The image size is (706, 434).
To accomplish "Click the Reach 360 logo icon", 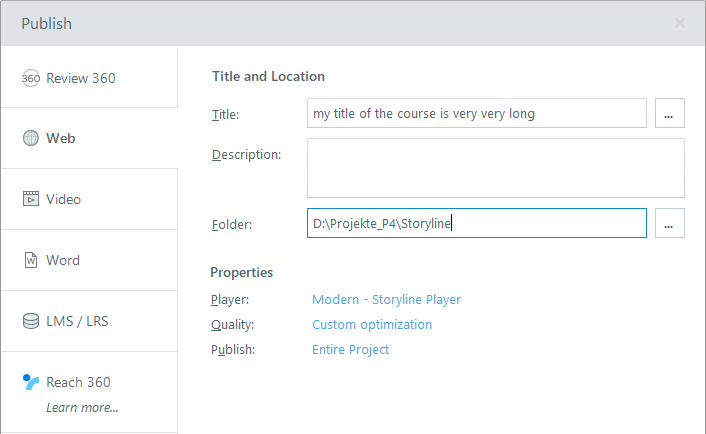I will pyautogui.click(x=30, y=382).
